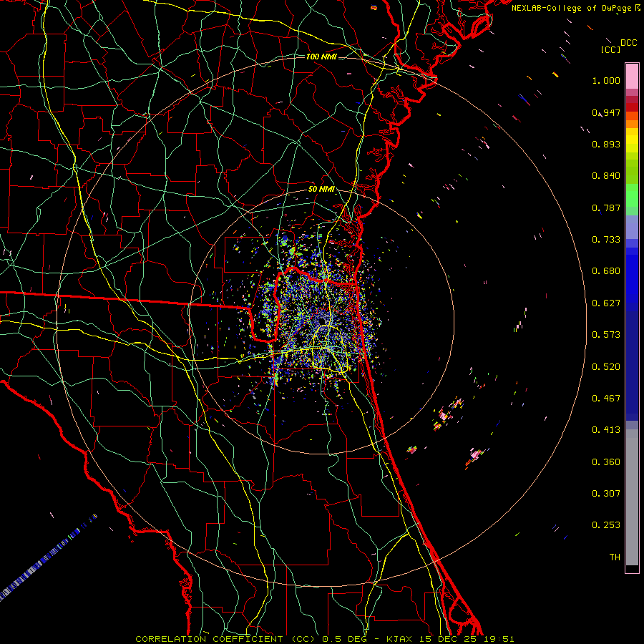The height and width of the screenshot is (644, 644).
Task: Click the 0.733 color scale value
Action: coord(606,240)
